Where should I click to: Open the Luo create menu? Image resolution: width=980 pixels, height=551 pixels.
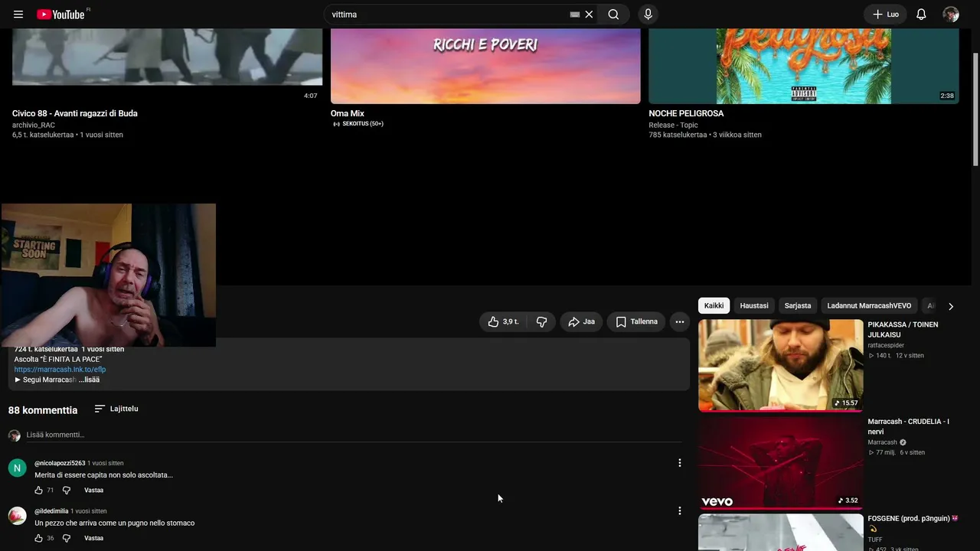(x=886, y=15)
